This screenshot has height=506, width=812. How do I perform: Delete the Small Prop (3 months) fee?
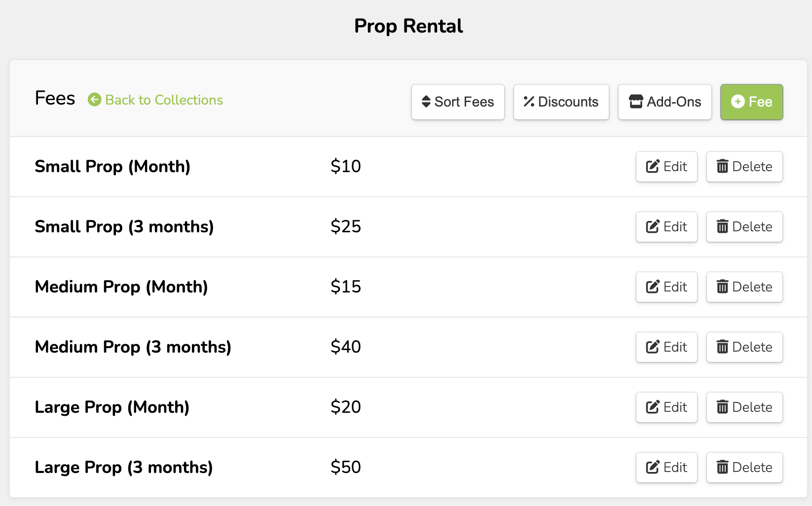click(744, 227)
